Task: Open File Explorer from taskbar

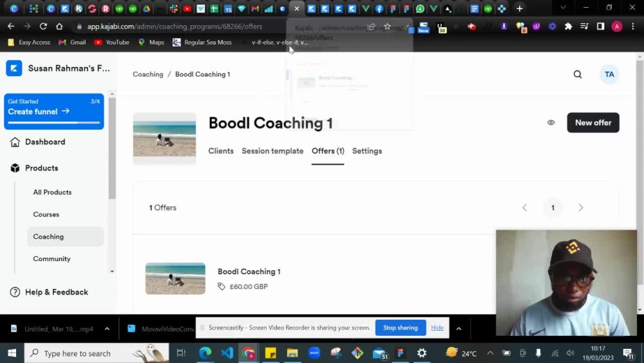Action: pos(292,353)
